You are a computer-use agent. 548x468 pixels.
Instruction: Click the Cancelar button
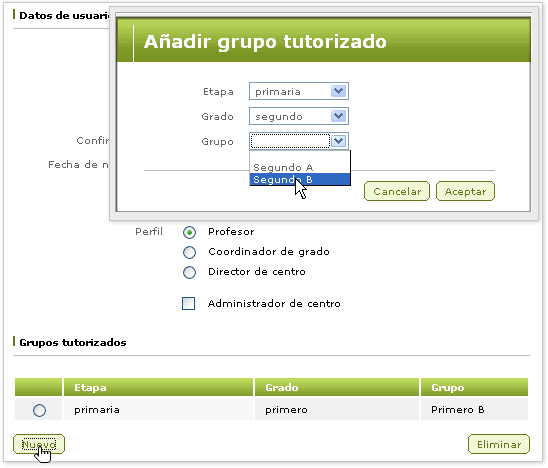pos(397,191)
